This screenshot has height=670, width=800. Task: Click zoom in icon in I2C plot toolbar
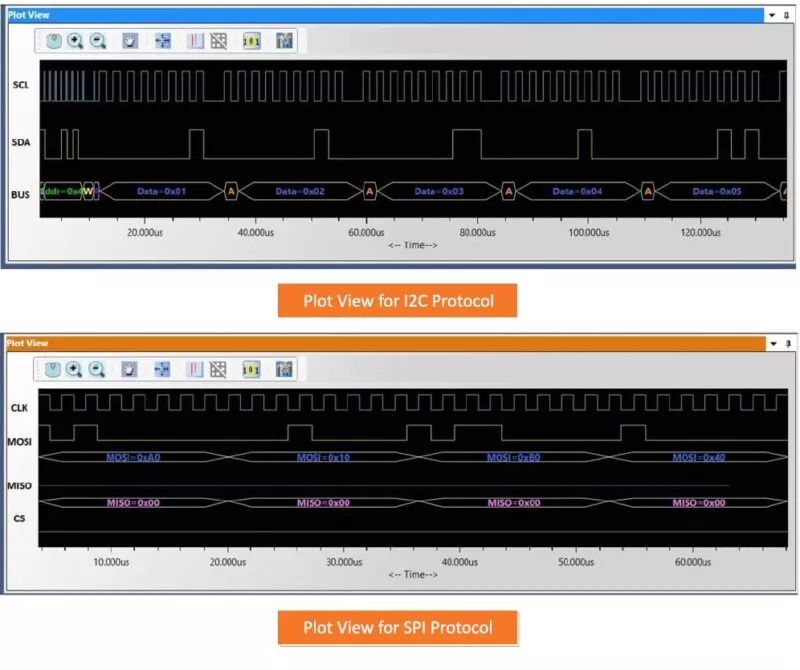74,41
